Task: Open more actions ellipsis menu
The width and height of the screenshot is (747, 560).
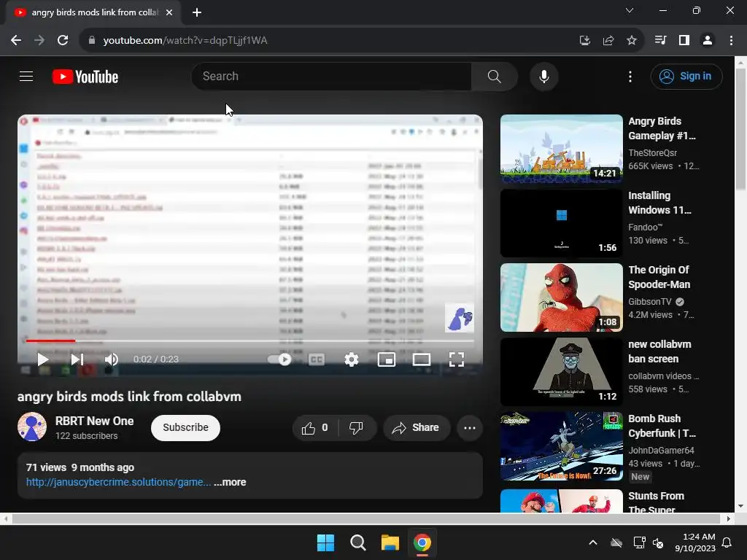Action: (x=469, y=428)
